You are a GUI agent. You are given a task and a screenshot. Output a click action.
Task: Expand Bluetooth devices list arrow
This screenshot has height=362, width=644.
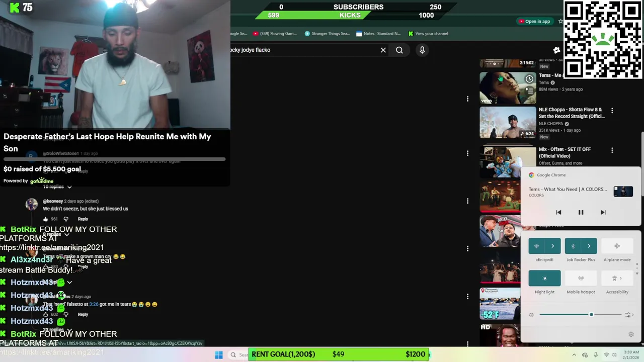click(589, 246)
